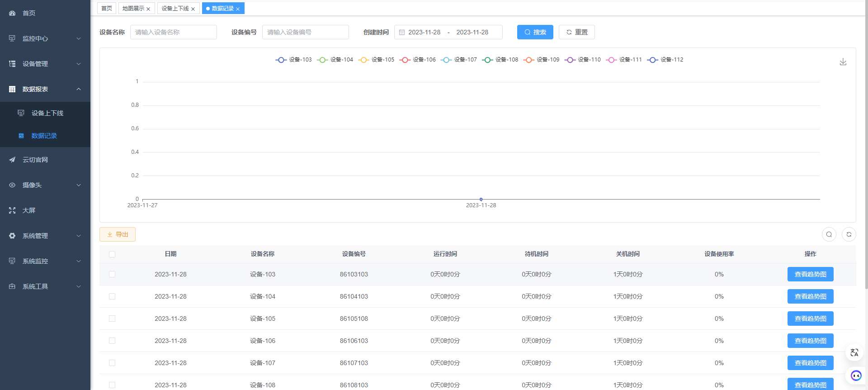Toggle 设备-106 legend entry
Image resolution: width=868 pixels, height=390 pixels.
(418, 60)
